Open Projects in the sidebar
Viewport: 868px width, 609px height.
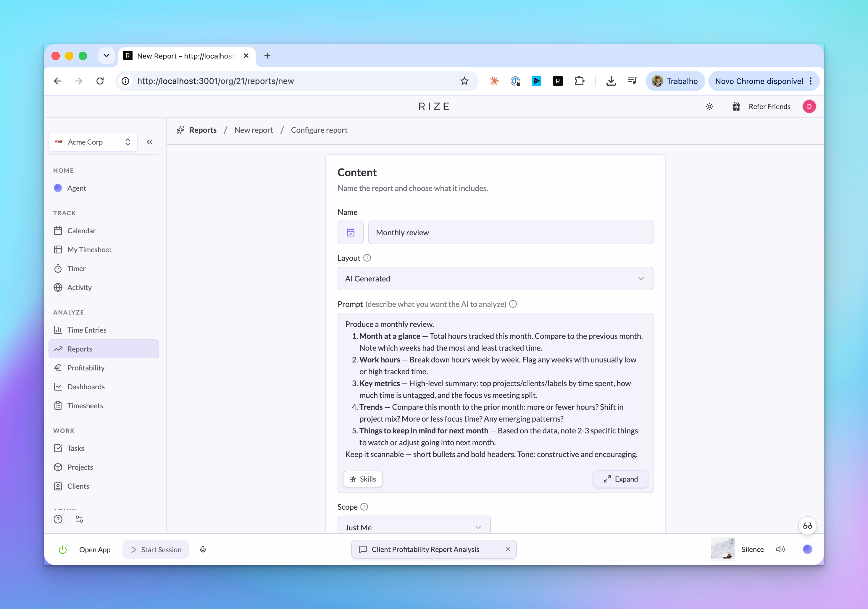click(104, 467)
